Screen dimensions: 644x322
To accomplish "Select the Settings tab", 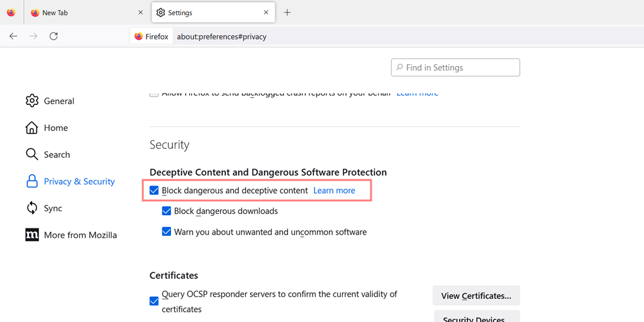I will pos(213,13).
